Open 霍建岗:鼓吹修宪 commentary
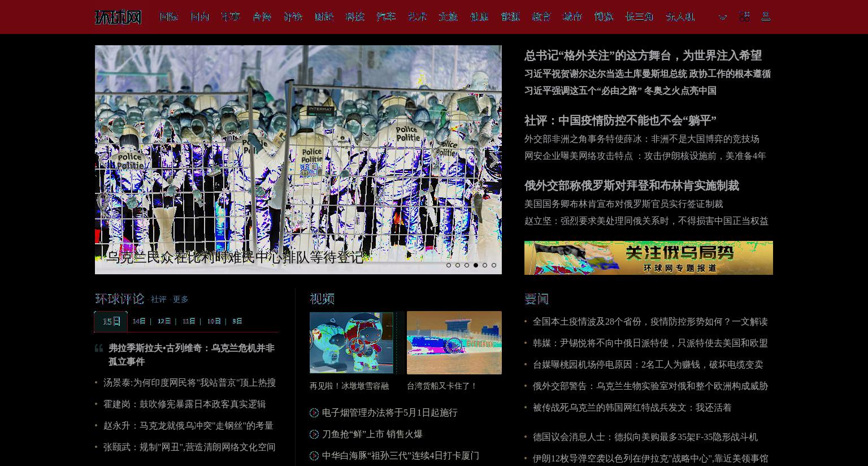 pyautogui.click(x=184, y=404)
